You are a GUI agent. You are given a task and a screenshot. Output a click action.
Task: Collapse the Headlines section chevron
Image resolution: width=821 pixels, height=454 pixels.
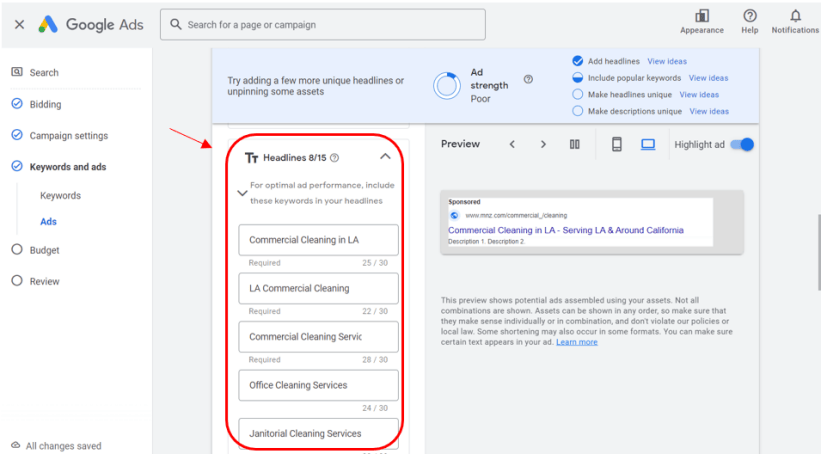pos(385,157)
